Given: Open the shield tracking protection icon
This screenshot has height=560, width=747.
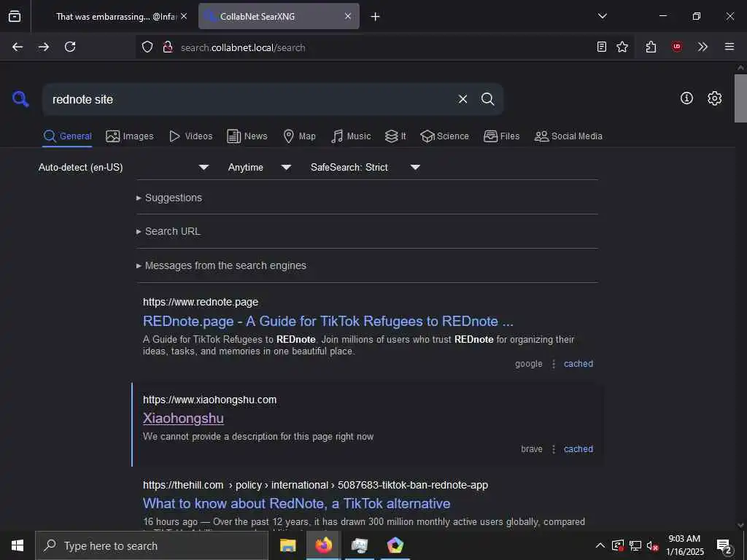Looking at the screenshot, I should pyautogui.click(x=147, y=47).
